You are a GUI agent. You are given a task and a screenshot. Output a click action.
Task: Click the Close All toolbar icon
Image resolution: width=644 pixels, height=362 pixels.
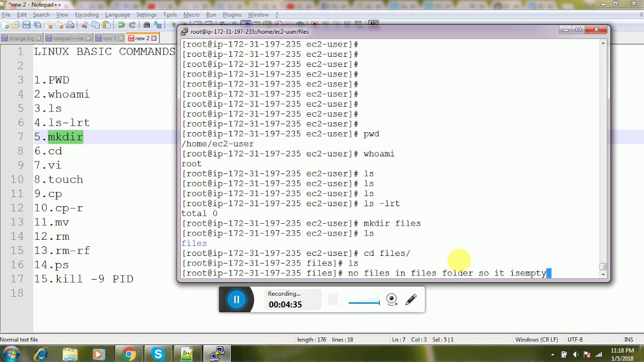tap(60, 25)
